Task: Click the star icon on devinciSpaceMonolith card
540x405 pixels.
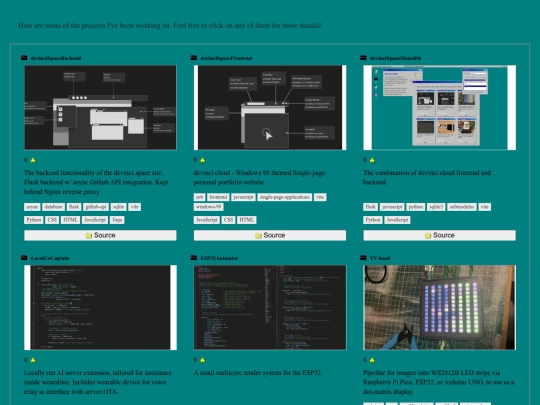Action: click(x=372, y=160)
